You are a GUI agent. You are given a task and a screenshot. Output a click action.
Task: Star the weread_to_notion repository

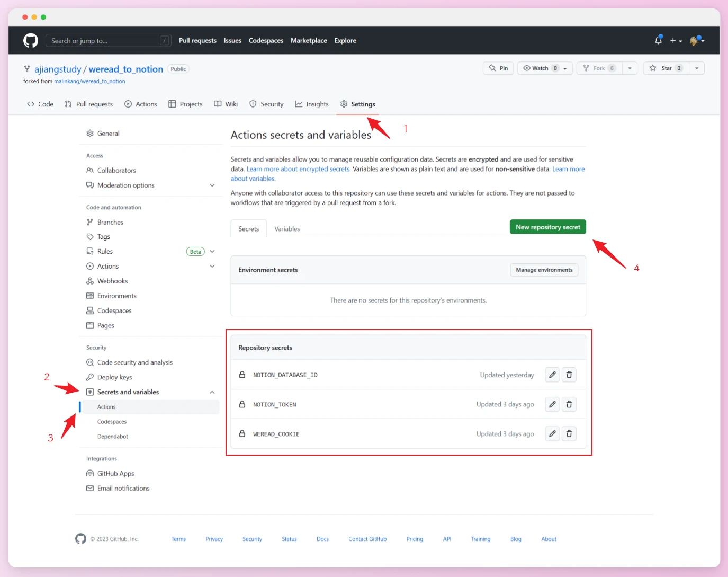coord(665,68)
